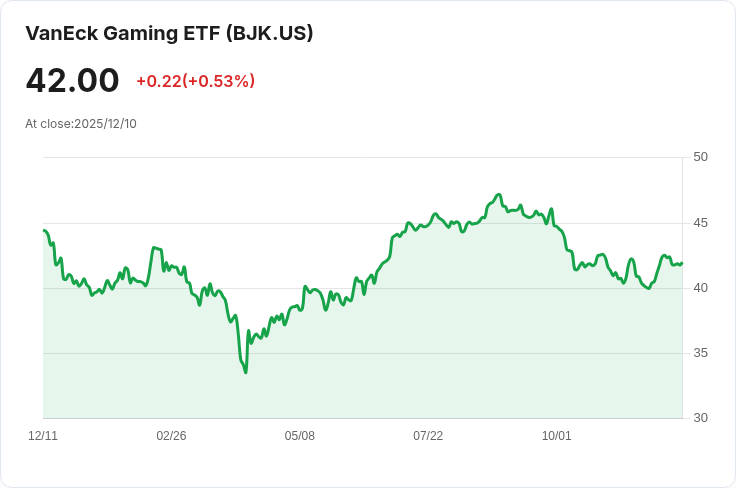Click the highest peak of the price line
Image resolution: width=736 pixels, height=488 pixels.
(x=499, y=194)
